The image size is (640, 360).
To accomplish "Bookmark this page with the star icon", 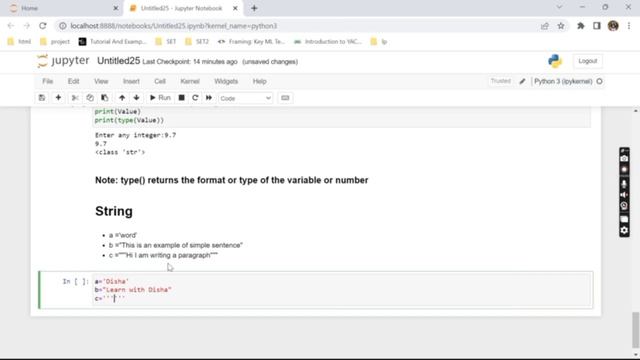I will pos(561,26).
